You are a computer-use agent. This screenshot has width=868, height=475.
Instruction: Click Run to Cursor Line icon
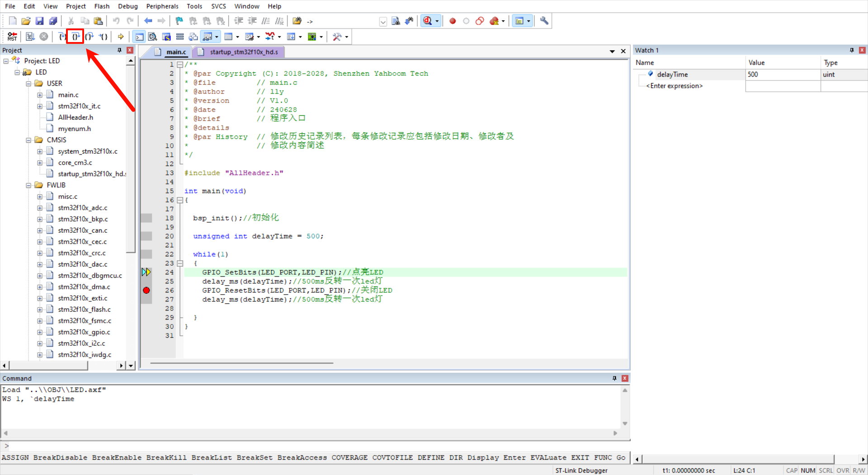pyautogui.click(x=103, y=37)
